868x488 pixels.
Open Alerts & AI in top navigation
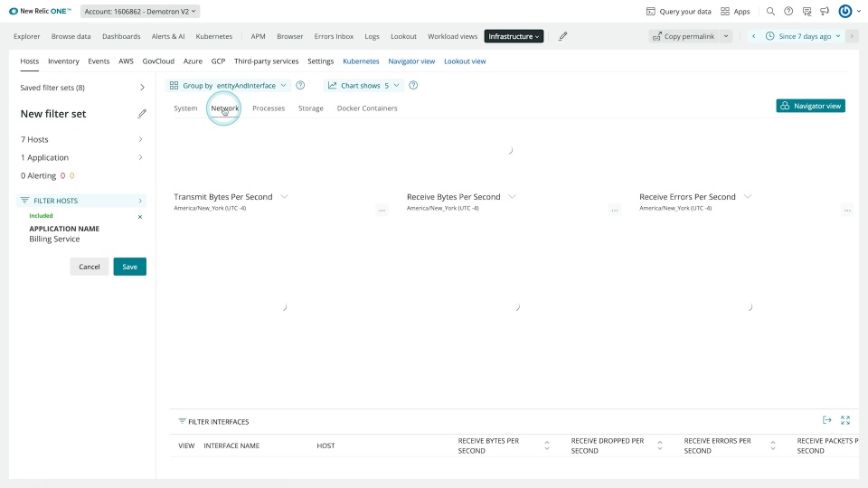pos(168,36)
